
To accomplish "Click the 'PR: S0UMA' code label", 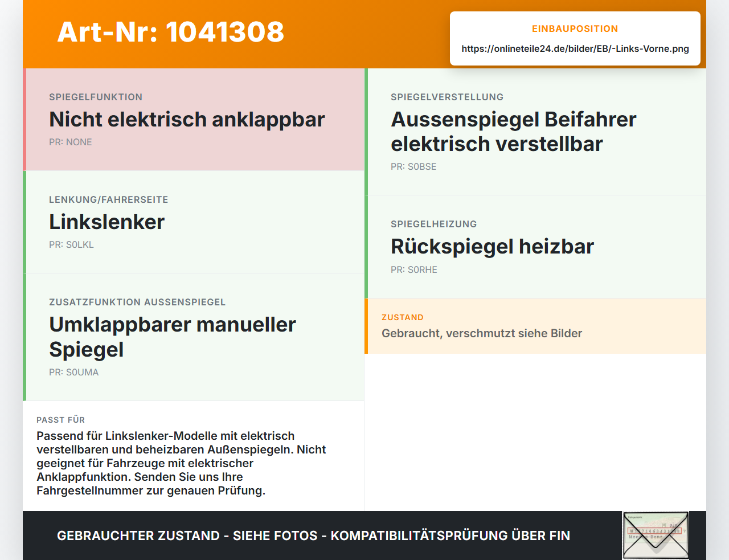I will pos(74,372).
